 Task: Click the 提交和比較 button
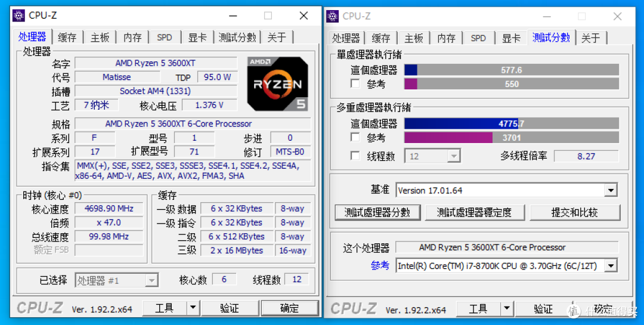coord(575,212)
